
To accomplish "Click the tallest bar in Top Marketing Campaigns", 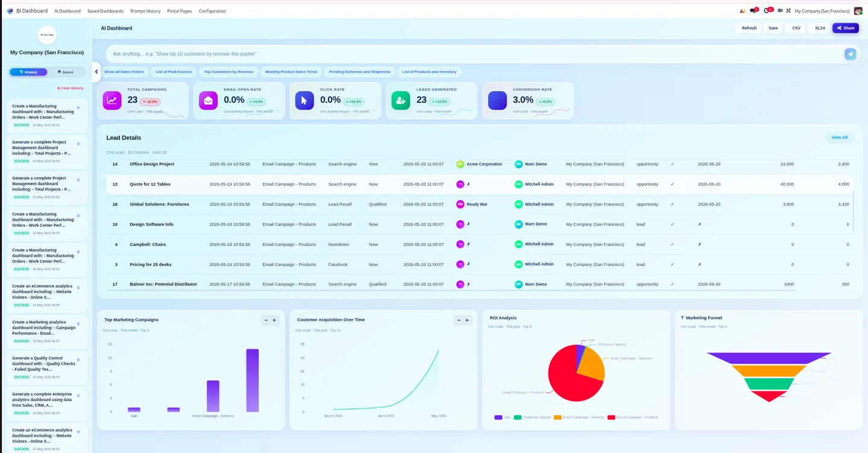I will point(253,381).
